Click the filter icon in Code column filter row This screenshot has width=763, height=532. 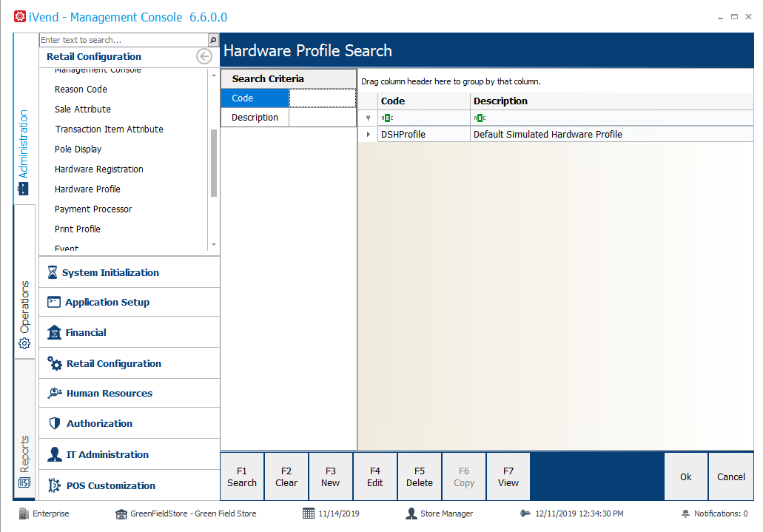pos(387,118)
